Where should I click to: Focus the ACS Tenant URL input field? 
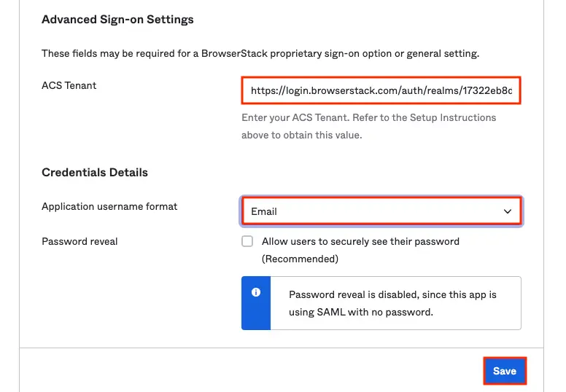381,91
